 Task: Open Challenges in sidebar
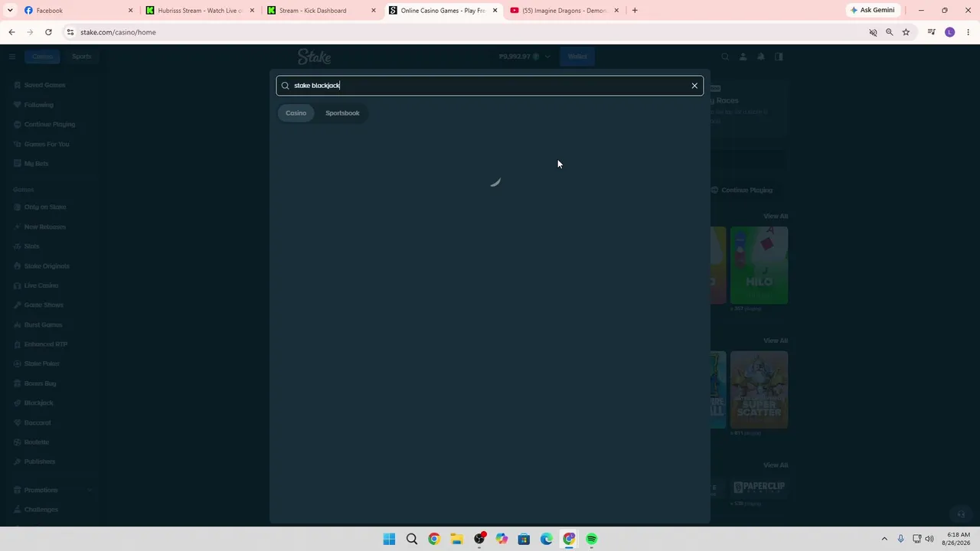(x=41, y=510)
